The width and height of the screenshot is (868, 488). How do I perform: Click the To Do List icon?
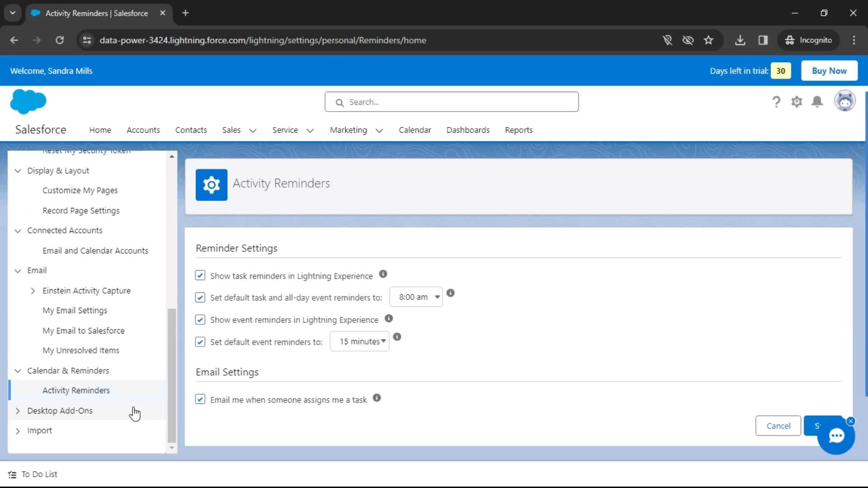[12, 474]
